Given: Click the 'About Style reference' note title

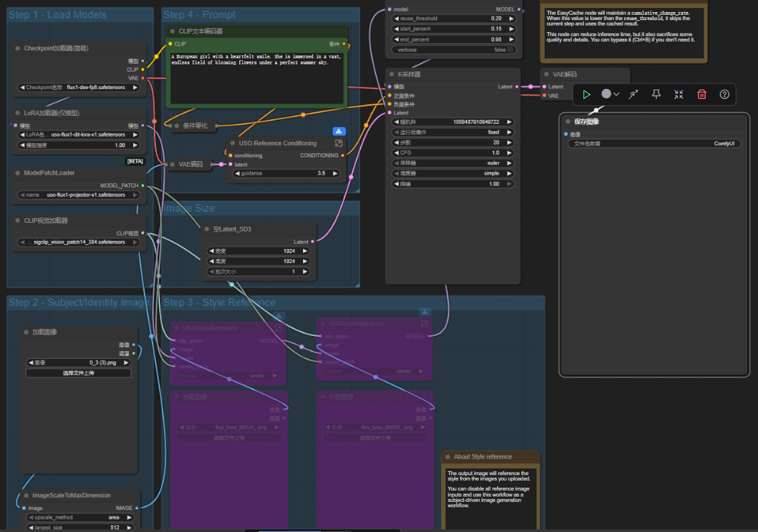Looking at the screenshot, I should point(483,456).
